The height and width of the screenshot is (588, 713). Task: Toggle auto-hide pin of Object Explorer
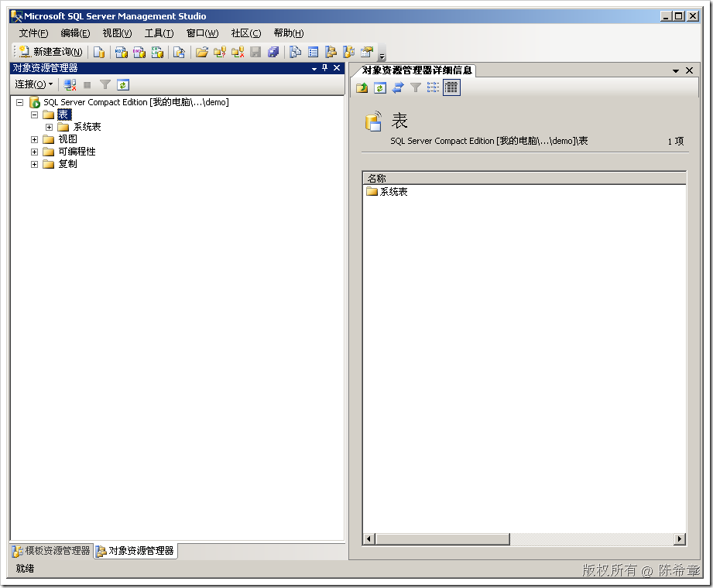coord(324,68)
